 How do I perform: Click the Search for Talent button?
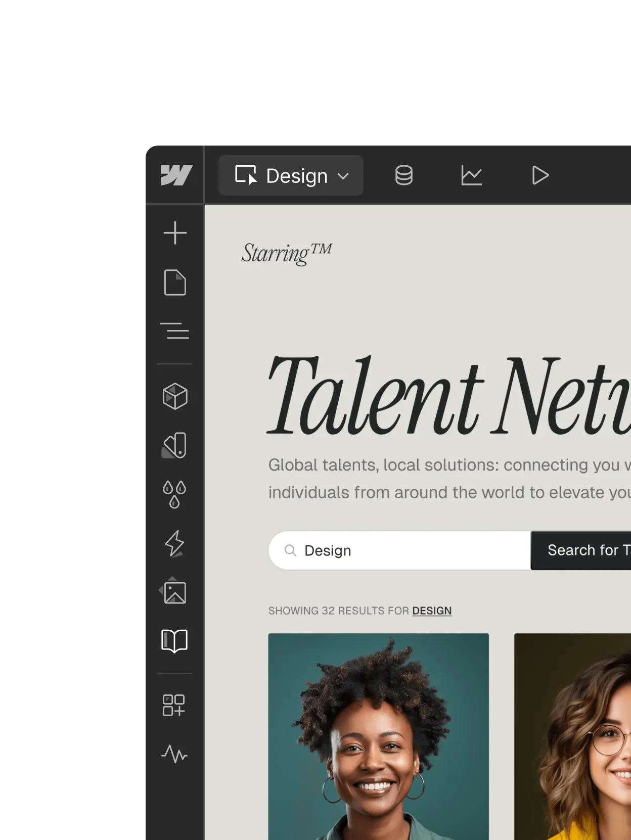pos(581,550)
